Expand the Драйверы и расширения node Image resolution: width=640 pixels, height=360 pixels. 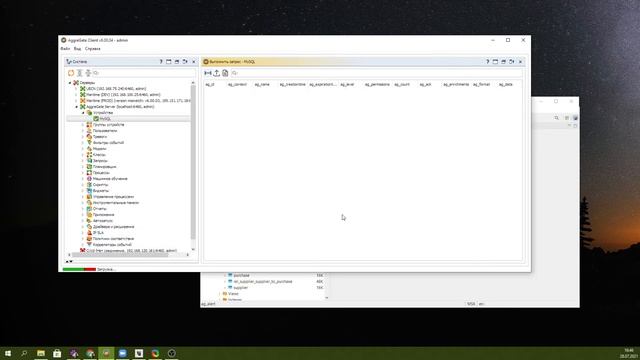pyautogui.click(x=83, y=227)
